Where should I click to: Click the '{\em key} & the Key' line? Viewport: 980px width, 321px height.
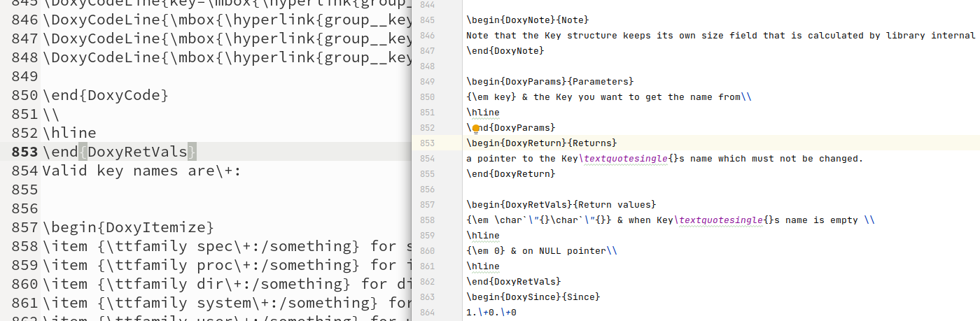tap(609, 97)
